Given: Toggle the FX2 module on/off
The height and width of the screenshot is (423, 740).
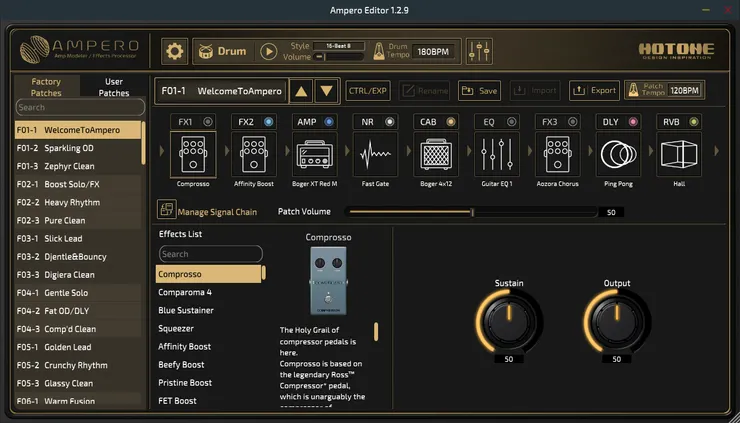Looking at the screenshot, I should click(268, 122).
